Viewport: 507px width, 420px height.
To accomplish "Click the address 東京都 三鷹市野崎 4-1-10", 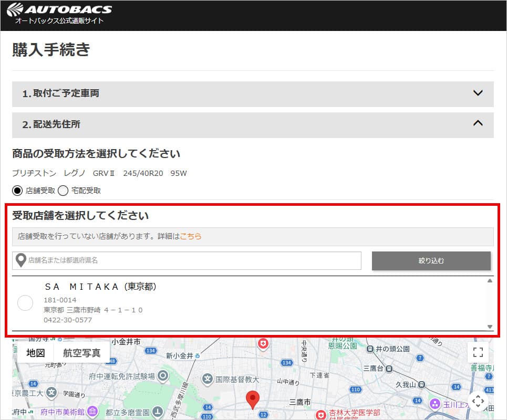I will point(93,310).
